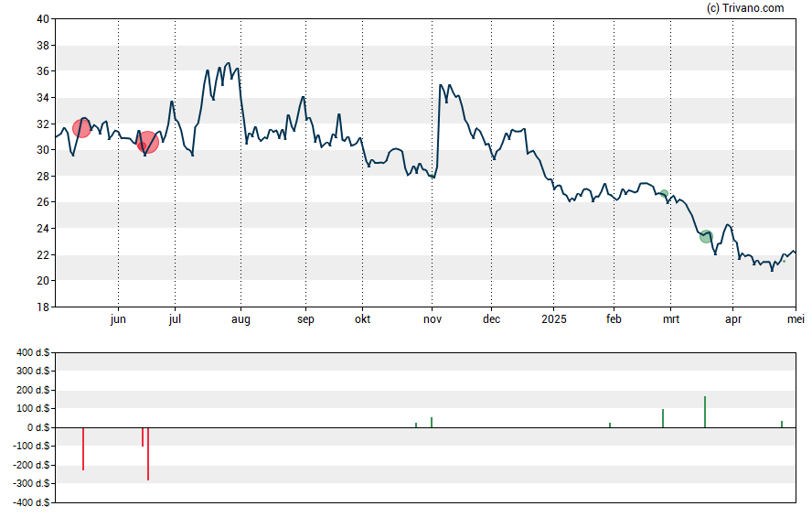Click the small green bar near mei
The width and height of the screenshot is (812, 517).
point(782,424)
